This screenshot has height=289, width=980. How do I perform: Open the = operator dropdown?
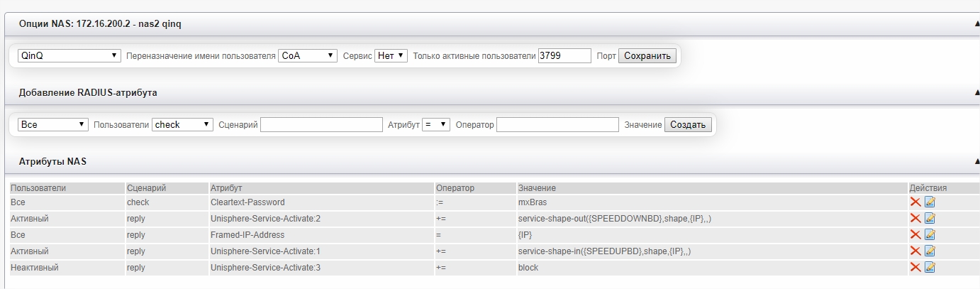click(435, 124)
